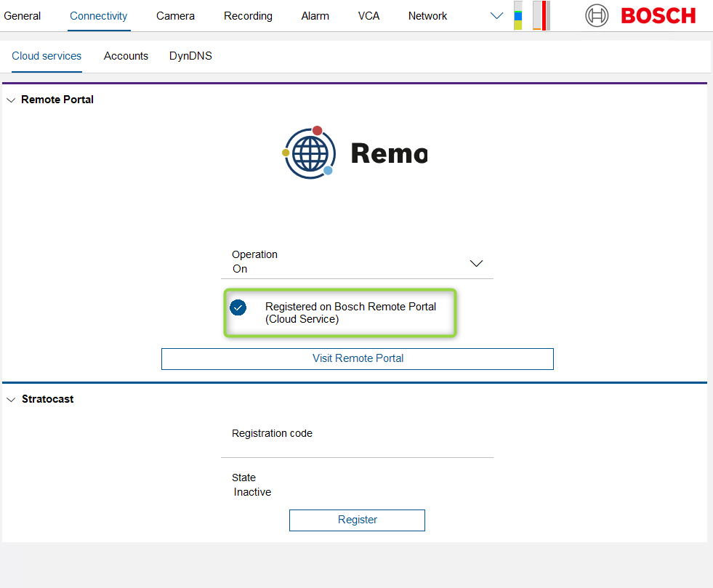713x588 pixels.
Task: Open the Camera tab
Action: [175, 16]
